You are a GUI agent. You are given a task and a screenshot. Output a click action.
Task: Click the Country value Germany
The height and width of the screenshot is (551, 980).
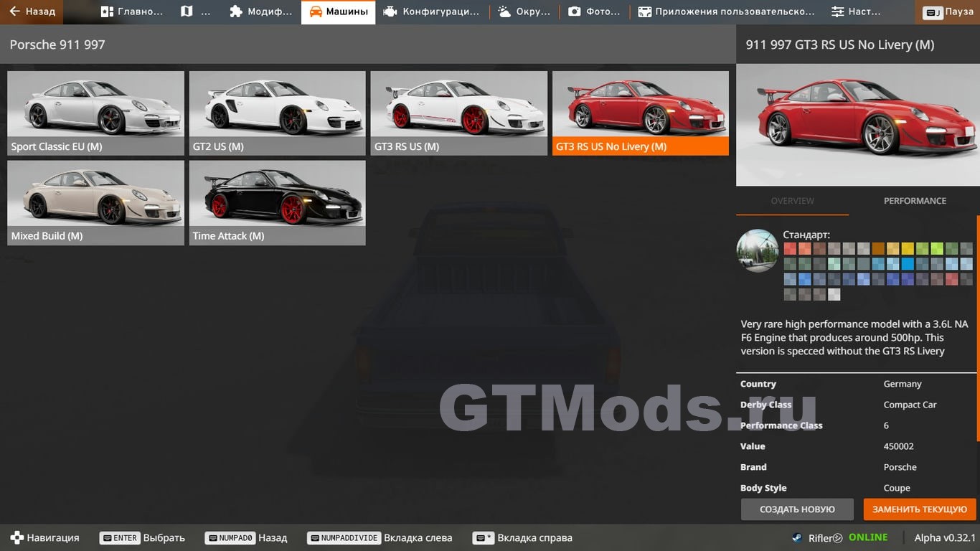(903, 384)
